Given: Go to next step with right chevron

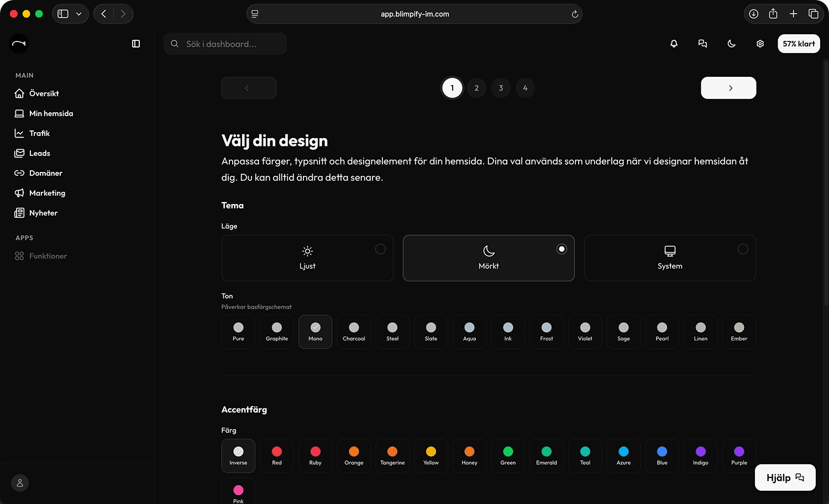Looking at the screenshot, I should [728, 88].
